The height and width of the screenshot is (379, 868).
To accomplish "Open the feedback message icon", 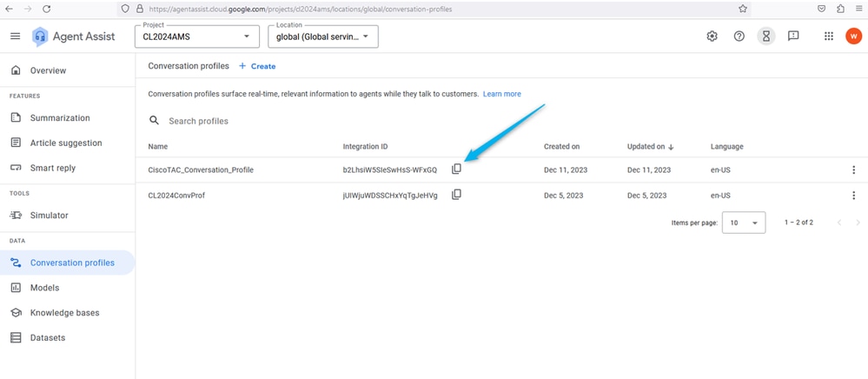I will point(793,36).
